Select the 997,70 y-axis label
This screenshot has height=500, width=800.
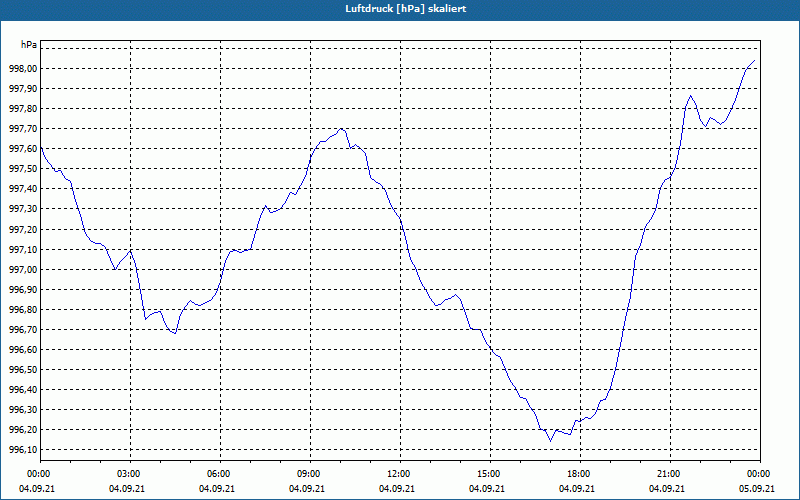23,129
